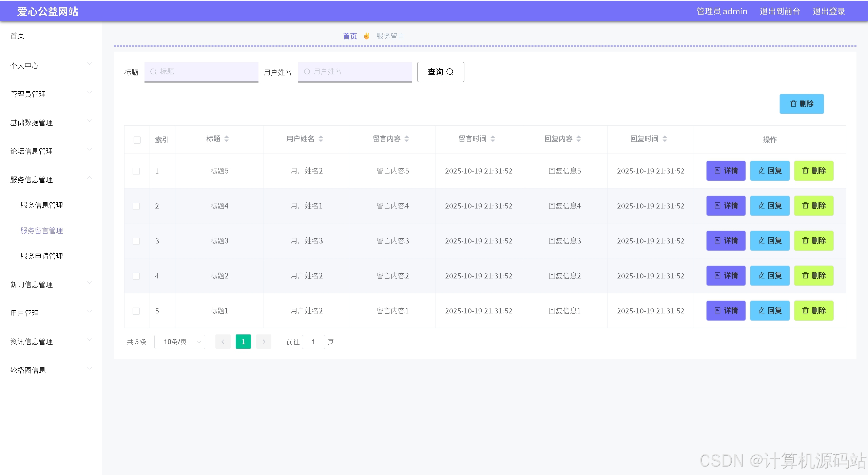Screen dimensions: 868x475
Task: Click 回复 pencil button for 标题3 row
Action: point(769,241)
